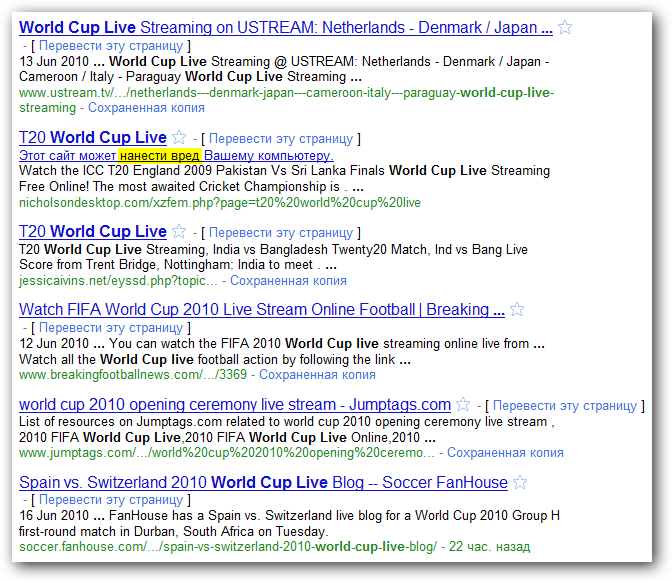Click the nicholsondesktop.com/xzfem.php URL text
The image size is (672, 582).
(220, 202)
